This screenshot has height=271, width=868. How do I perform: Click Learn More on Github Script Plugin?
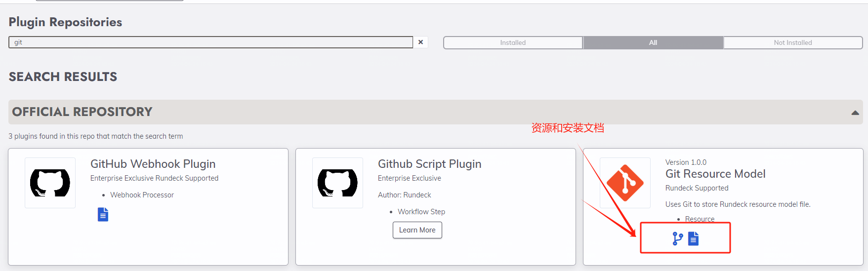417,230
